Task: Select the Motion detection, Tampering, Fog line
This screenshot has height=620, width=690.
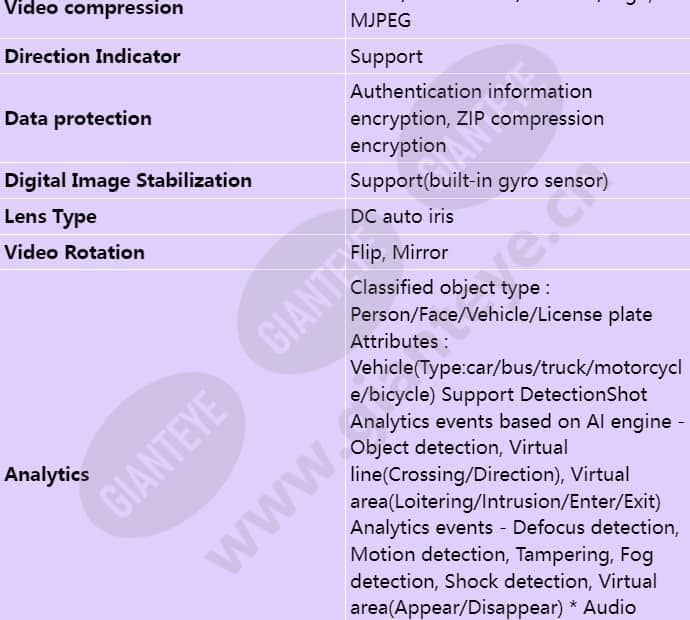Action: [507, 554]
